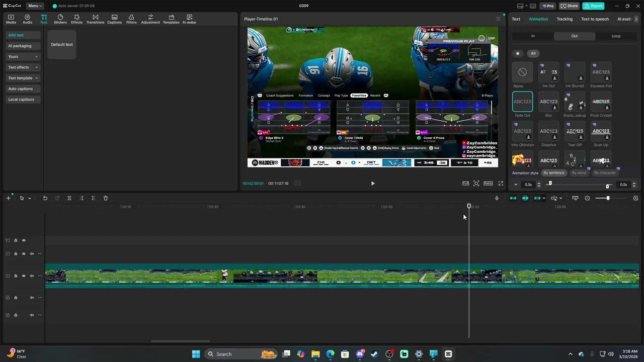The height and width of the screenshot is (362, 644).
Task: Click the animation duration slider end handle
Action: coord(608,187)
